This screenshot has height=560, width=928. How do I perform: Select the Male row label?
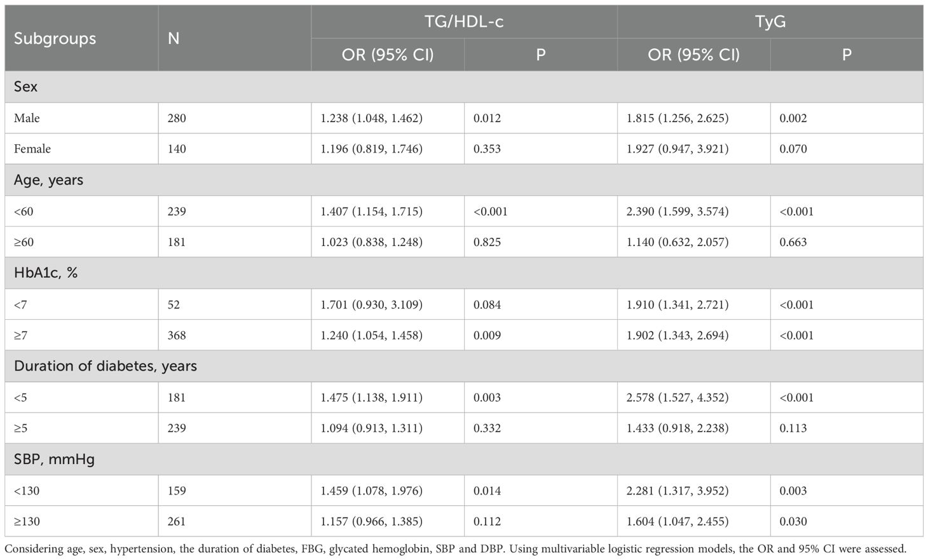click(27, 118)
